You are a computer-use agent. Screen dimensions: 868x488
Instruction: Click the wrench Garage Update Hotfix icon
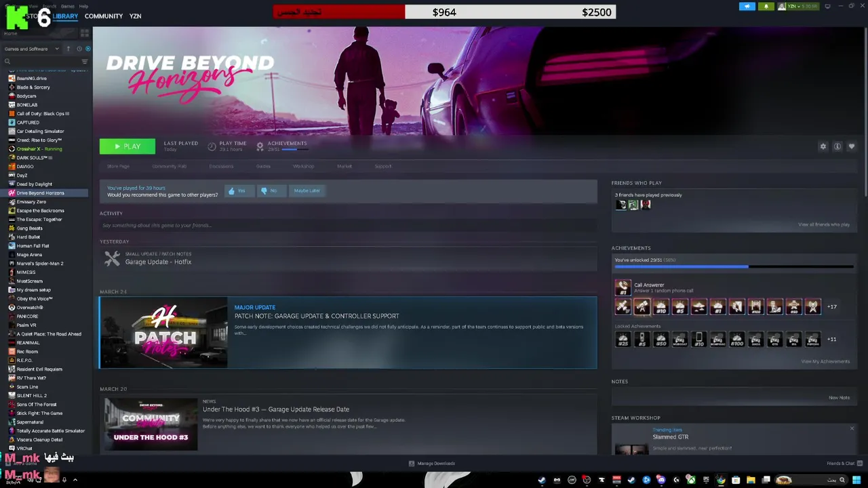click(x=112, y=258)
